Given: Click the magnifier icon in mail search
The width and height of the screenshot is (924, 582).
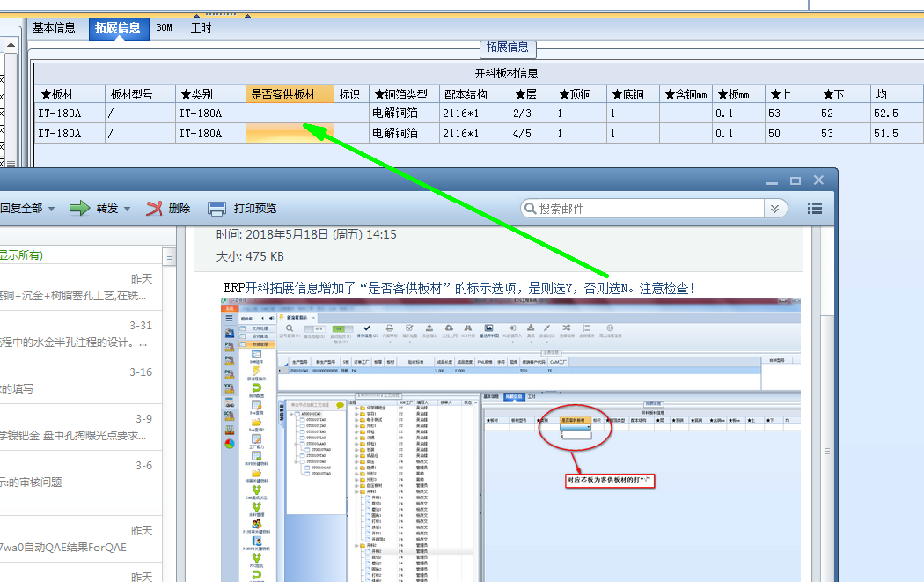Looking at the screenshot, I should [x=530, y=208].
